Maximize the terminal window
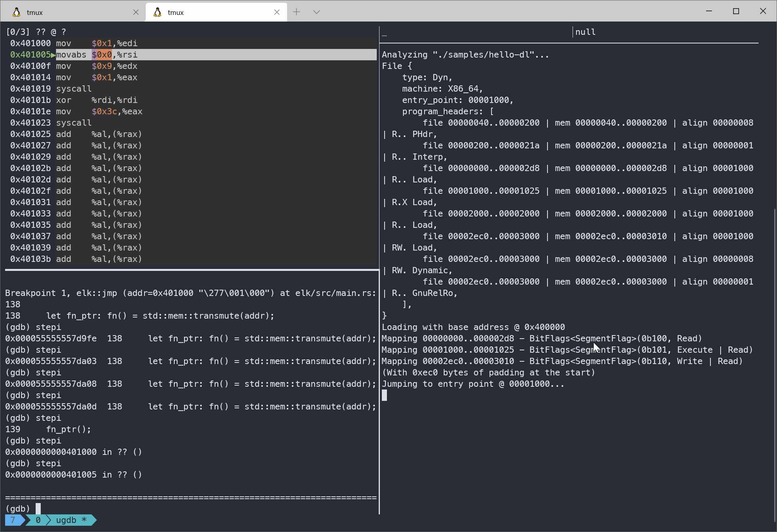Screen dimensions: 777x532 click(x=736, y=11)
